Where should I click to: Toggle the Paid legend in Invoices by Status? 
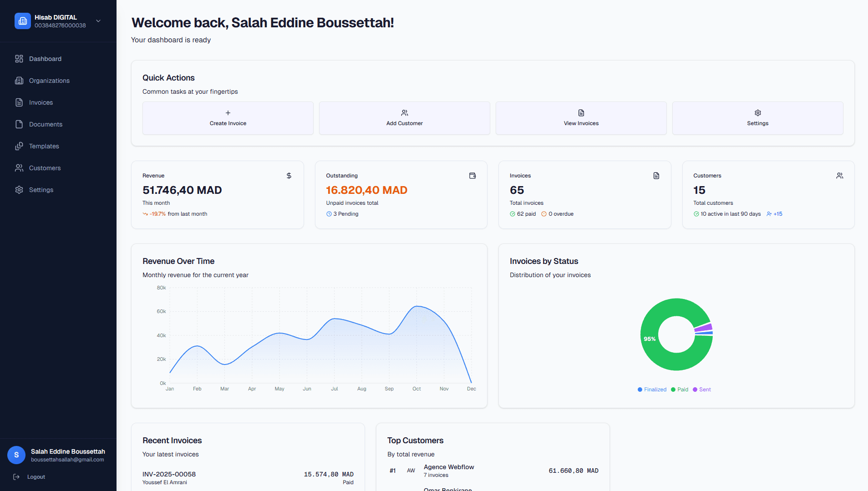click(679, 390)
